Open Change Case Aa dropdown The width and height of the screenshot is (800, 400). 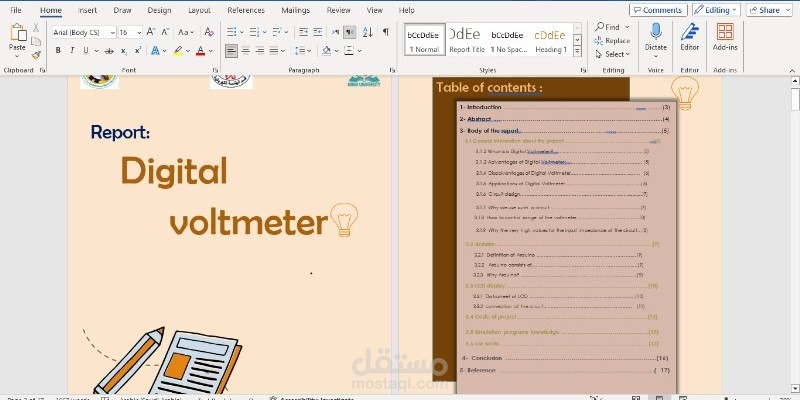[x=186, y=32]
